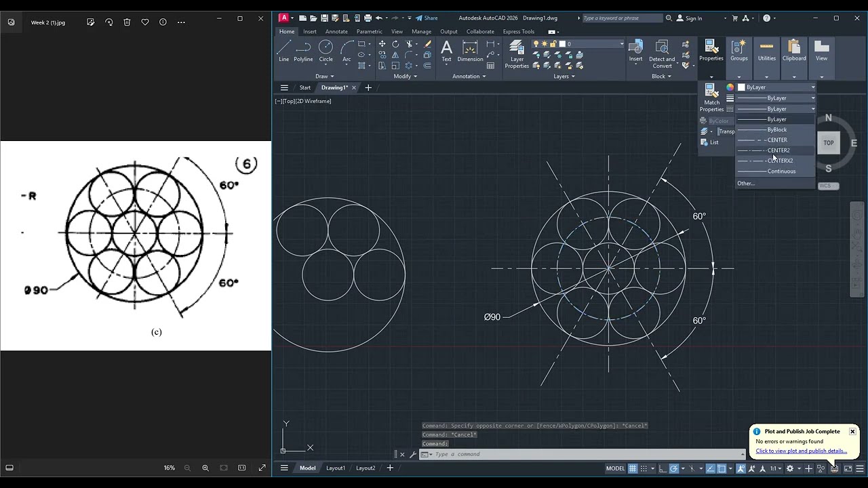Click the Undo arrow in quick access toolbar

tap(379, 18)
